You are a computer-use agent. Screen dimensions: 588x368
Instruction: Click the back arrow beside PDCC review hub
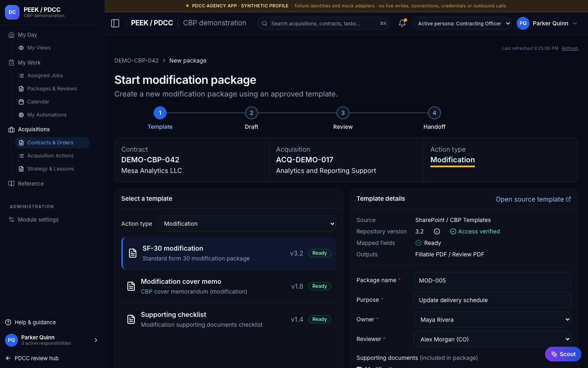(8, 358)
